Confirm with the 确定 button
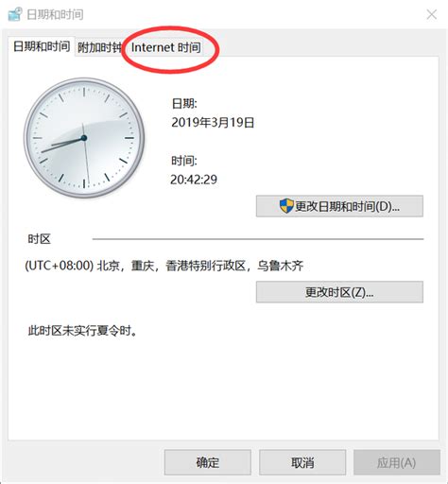Image resolution: width=448 pixels, height=484 pixels. 208,462
